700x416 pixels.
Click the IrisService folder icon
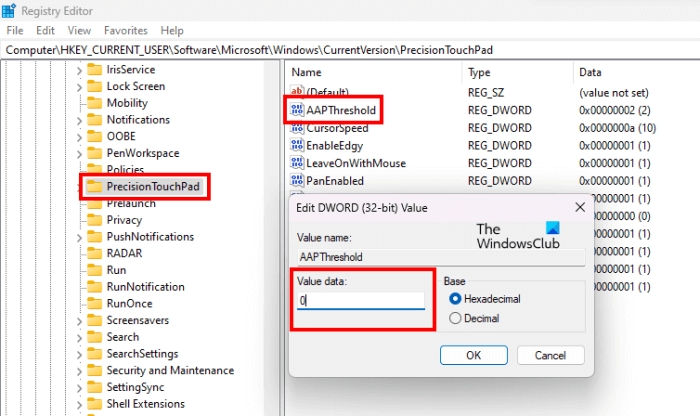coord(94,70)
